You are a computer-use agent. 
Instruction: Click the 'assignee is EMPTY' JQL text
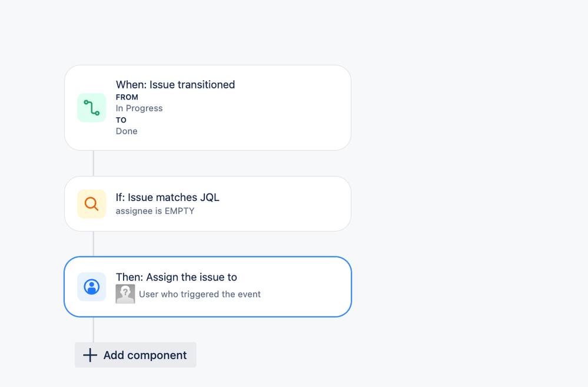pos(155,211)
